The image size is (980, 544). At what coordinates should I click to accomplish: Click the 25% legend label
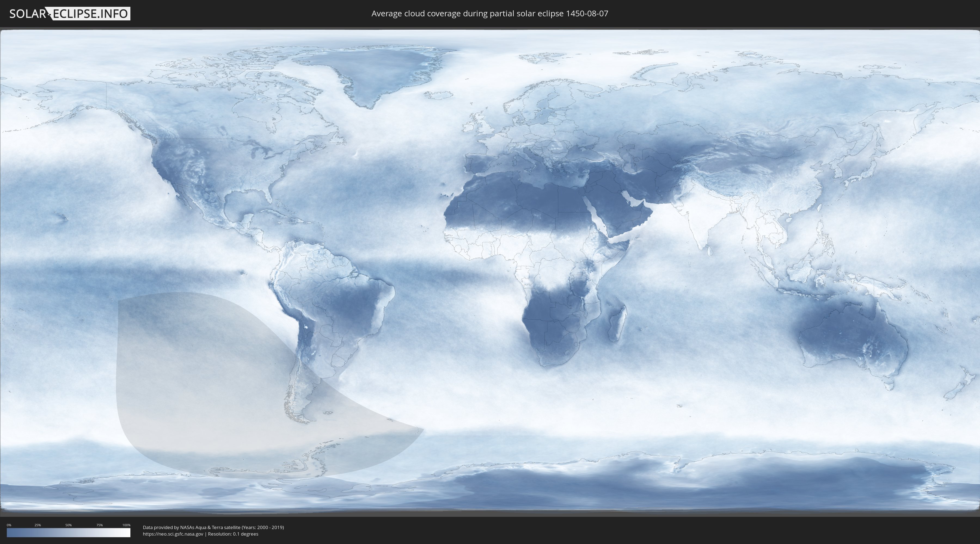(38, 525)
